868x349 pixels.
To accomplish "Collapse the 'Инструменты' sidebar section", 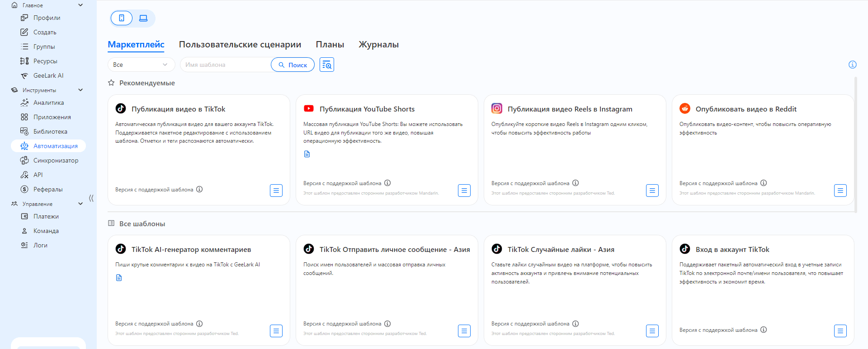I will [80, 90].
